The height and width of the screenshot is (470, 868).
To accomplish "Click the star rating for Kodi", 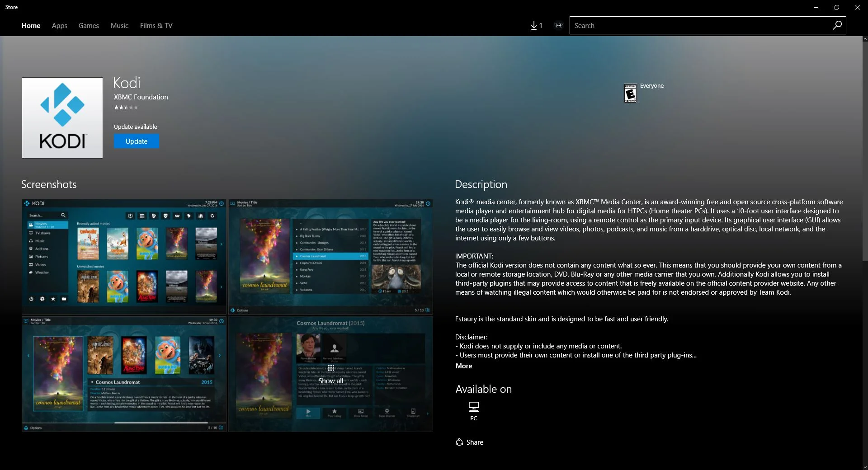I will [126, 108].
